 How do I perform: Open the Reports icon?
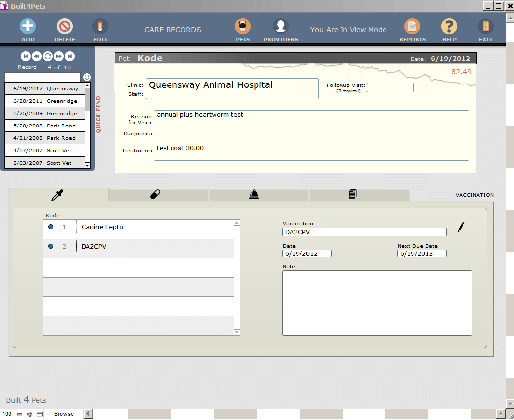pos(412,27)
